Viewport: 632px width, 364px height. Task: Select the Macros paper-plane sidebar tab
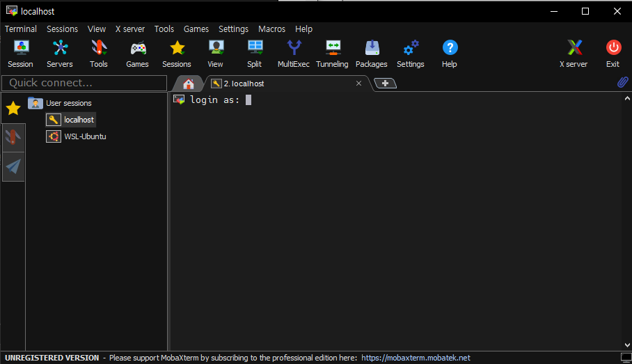click(13, 166)
